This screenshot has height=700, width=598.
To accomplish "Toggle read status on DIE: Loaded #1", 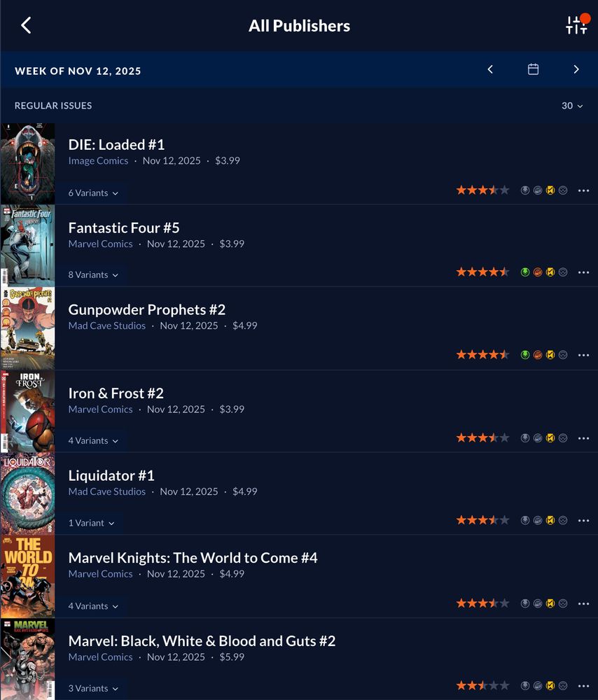I will (x=550, y=190).
